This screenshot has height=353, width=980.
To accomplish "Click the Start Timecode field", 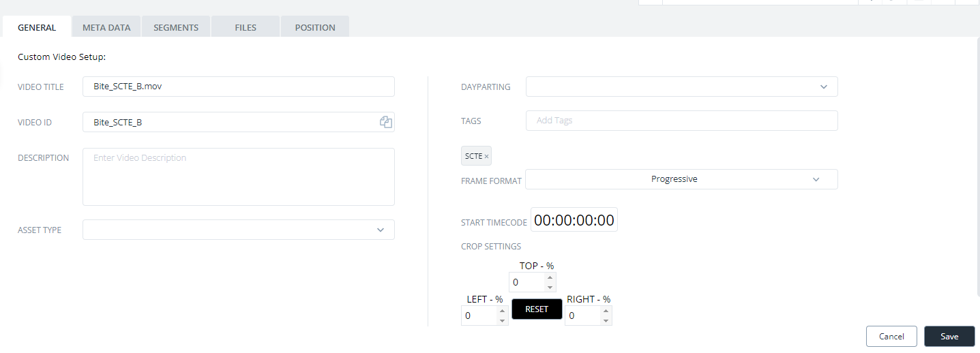I will tap(574, 220).
